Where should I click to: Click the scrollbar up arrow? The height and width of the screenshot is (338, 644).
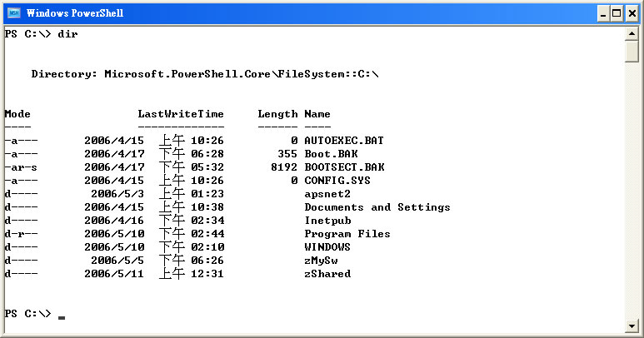pos(632,33)
